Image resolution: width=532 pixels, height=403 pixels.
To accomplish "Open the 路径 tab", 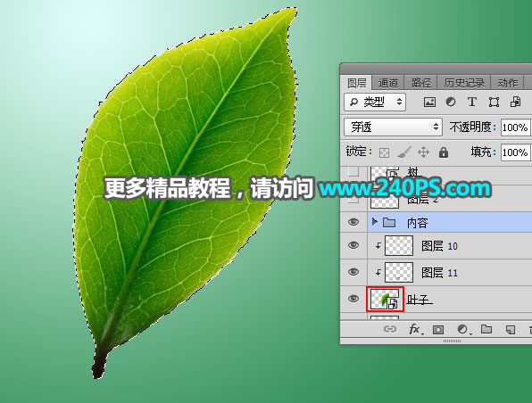I will pos(420,83).
